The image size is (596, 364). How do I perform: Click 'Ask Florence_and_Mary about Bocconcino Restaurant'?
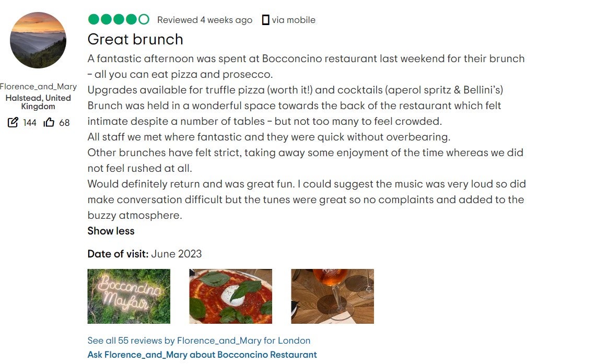coord(202,355)
